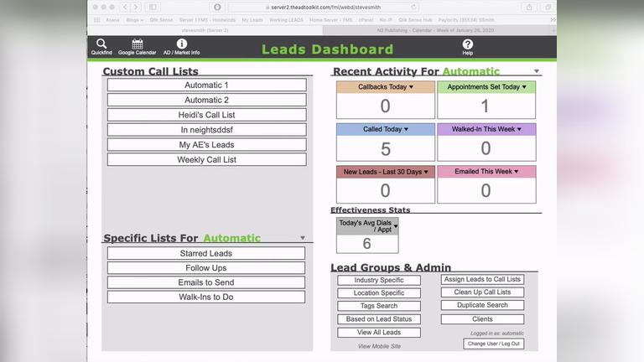Viewport: 644px width, 362px height.
Task: Open My Leads bookmark
Action: (252, 20)
